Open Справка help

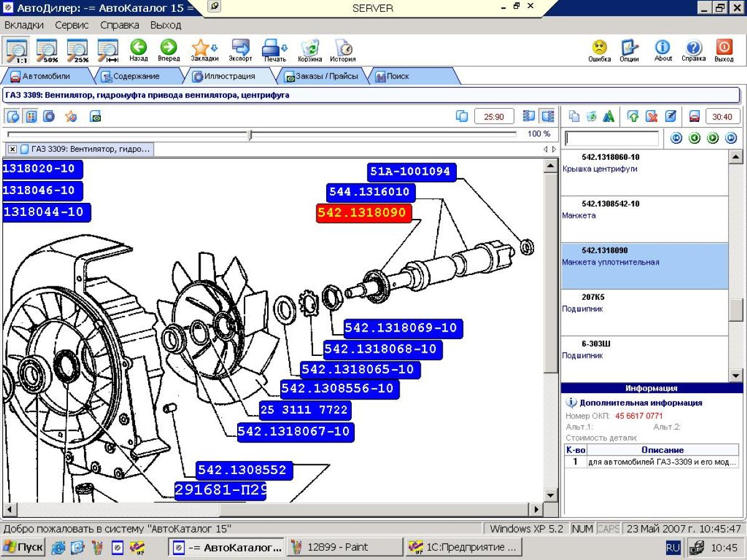click(x=693, y=50)
